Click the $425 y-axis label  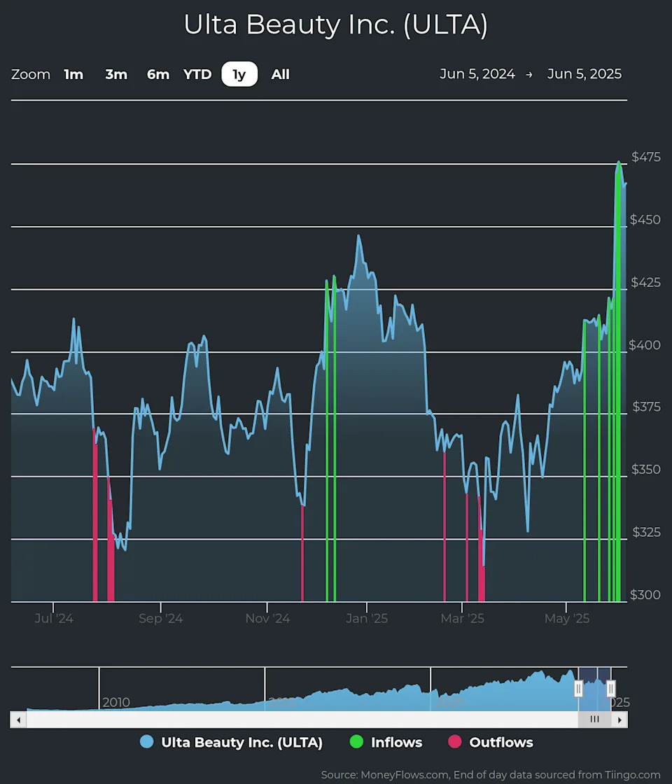click(x=646, y=283)
